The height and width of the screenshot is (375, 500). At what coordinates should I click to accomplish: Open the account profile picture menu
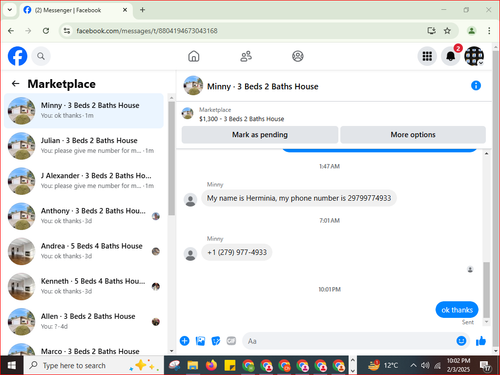(474, 56)
